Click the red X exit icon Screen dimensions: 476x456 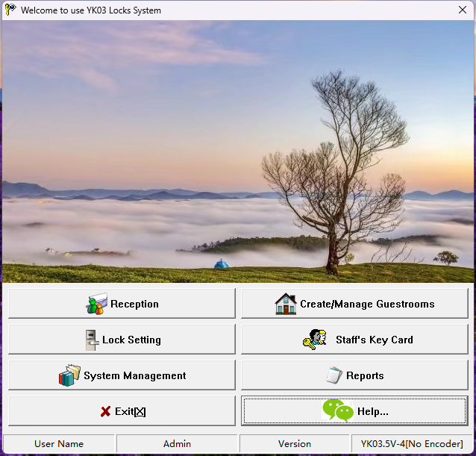[105, 412]
